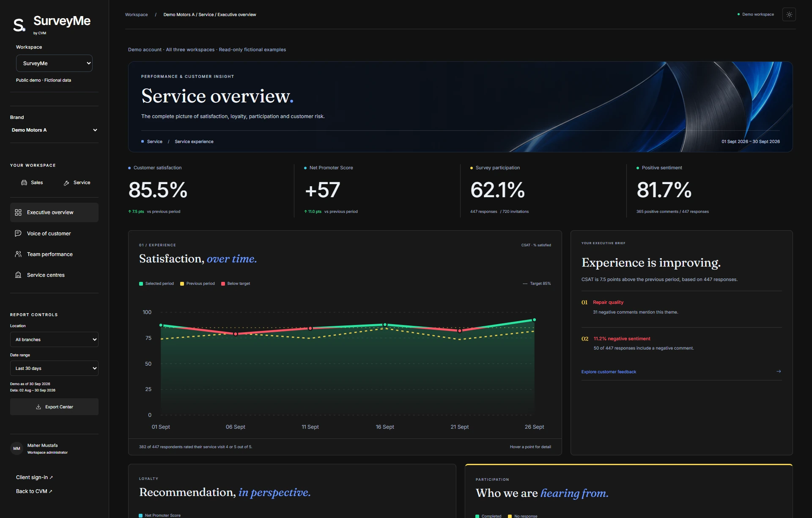Click the Sales car icon

coord(24,182)
